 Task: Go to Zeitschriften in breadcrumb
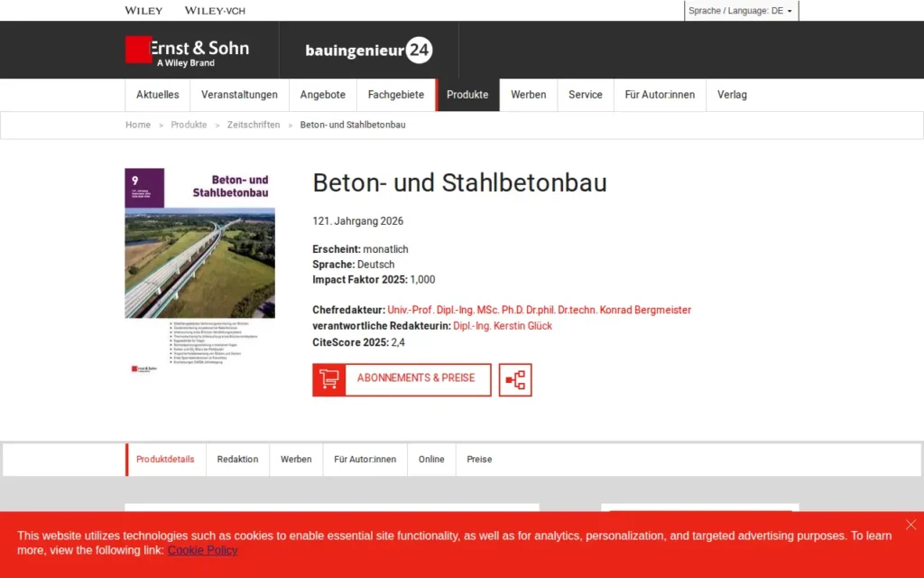[254, 125]
